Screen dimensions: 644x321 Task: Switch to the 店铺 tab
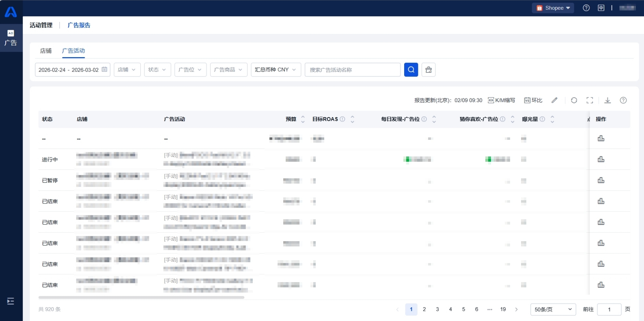(x=46, y=51)
